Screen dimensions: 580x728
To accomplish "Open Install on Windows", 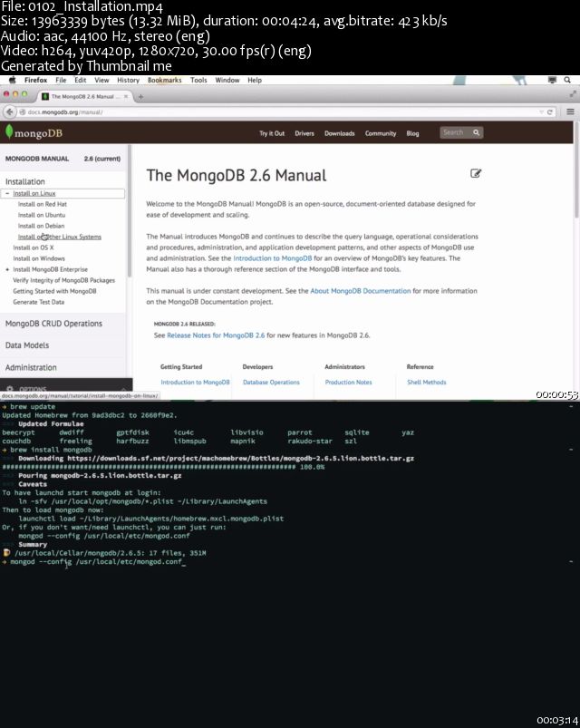I will pos(38,258).
